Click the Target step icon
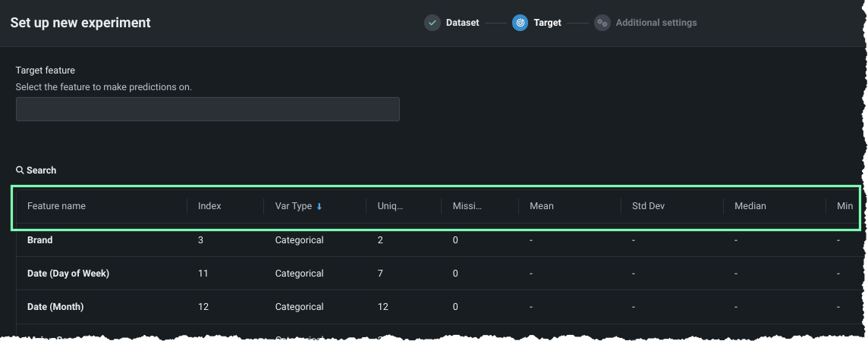Image resolution: width=868 pixels, height=341 pixels. 520,23
